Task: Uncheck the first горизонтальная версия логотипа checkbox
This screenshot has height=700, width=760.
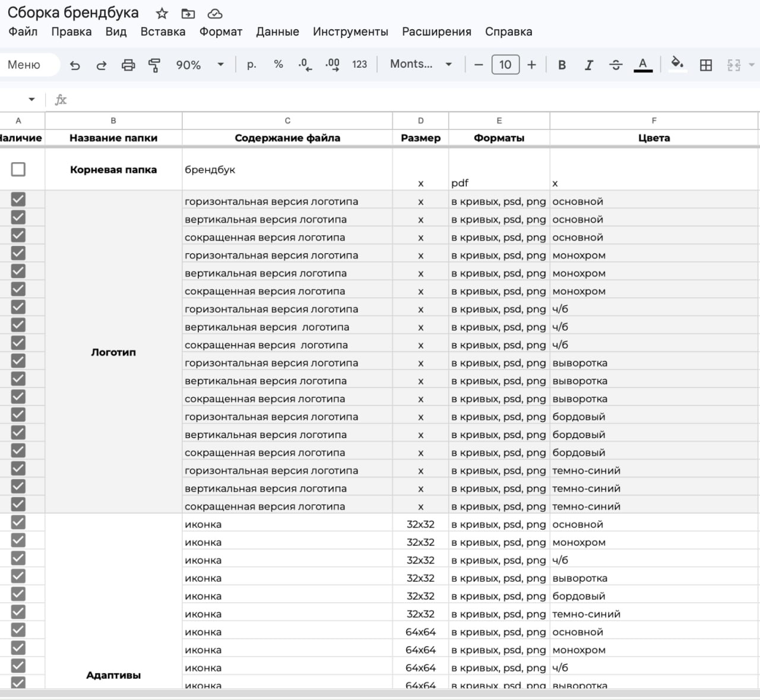Action: (18, 199)
